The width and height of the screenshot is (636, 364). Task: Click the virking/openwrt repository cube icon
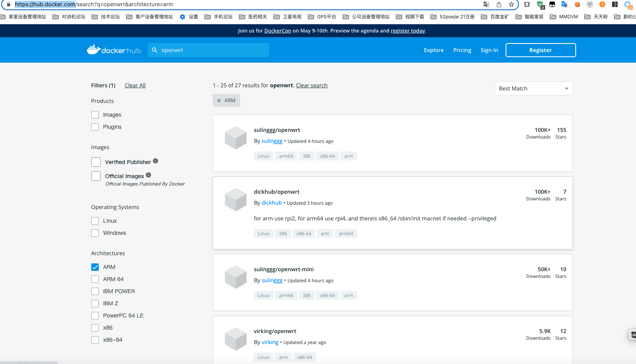[x=236, y=339]
